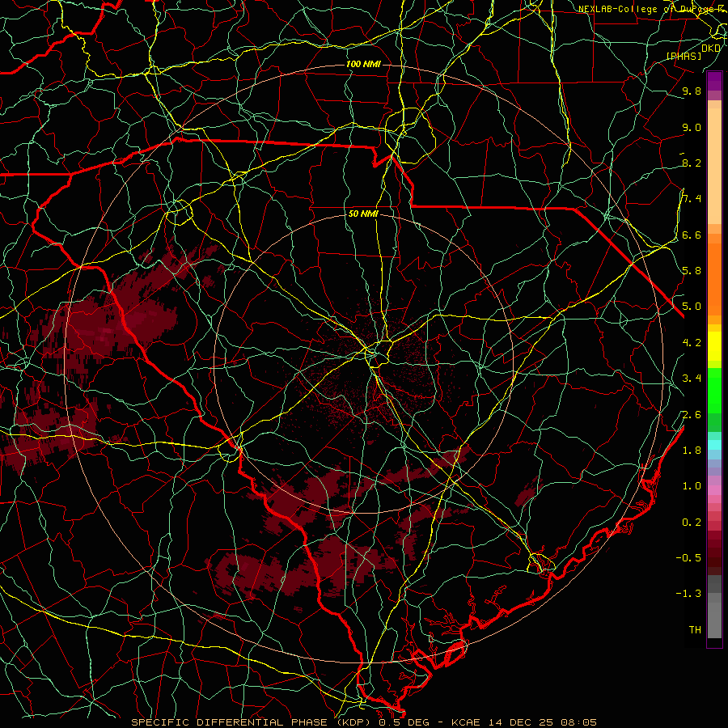The image size is (728, 728).
Task: Click the 1.0 value on the color scale
Action: point(692,485)
